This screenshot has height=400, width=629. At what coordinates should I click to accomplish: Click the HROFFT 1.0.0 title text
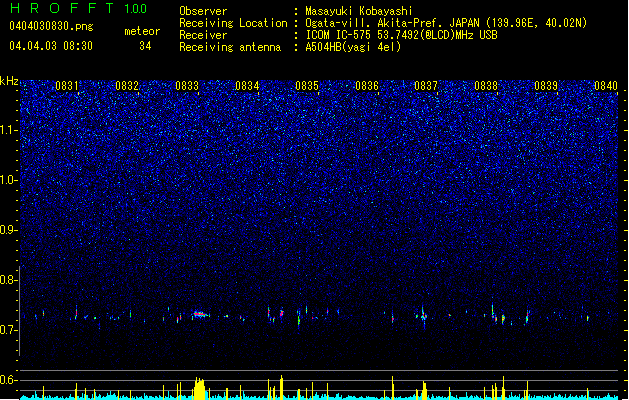coord(79,8)
